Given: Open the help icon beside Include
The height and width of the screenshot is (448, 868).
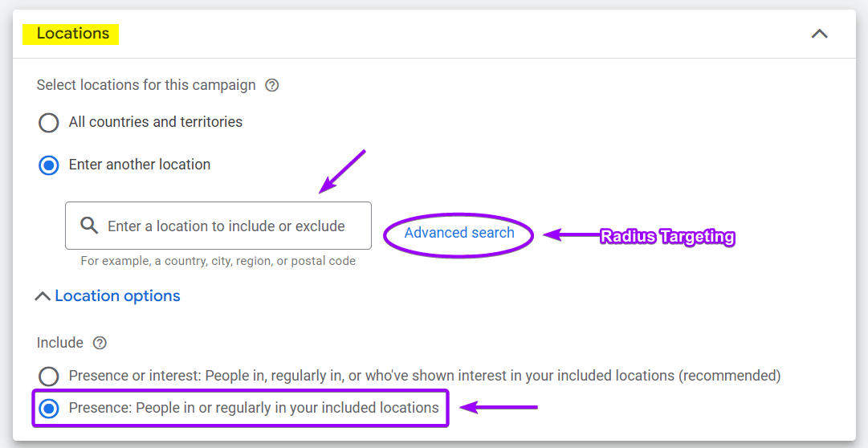Looking at the screenshot, I should click(100, 343).
